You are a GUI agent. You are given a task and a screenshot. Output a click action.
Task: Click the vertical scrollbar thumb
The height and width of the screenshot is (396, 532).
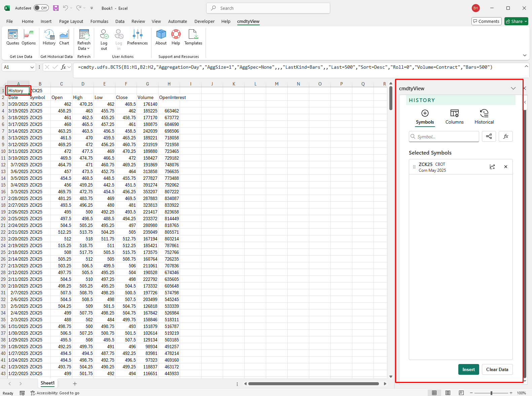point(391,98)
